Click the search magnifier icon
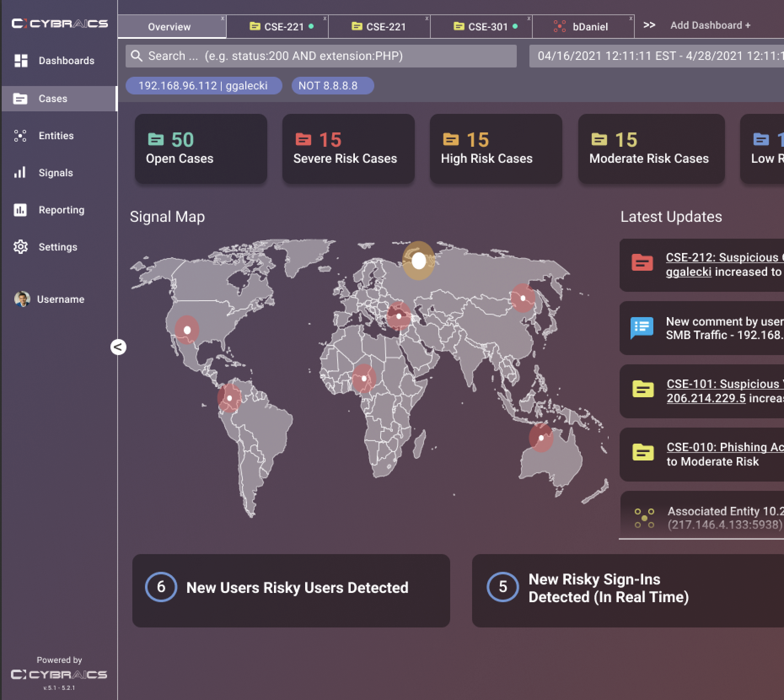Screen dimensions: 784x700 (x=137, y=56)
